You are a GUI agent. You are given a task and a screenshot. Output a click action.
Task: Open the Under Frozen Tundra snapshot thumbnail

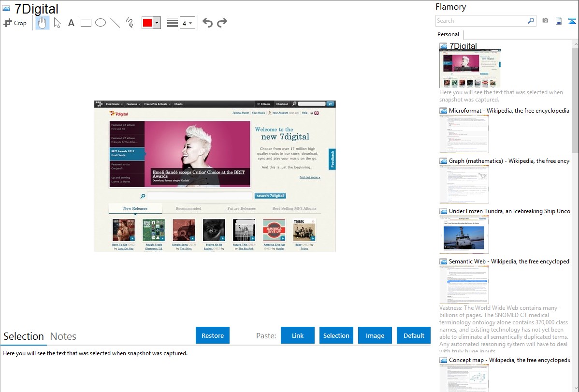[x=464, y=234]
